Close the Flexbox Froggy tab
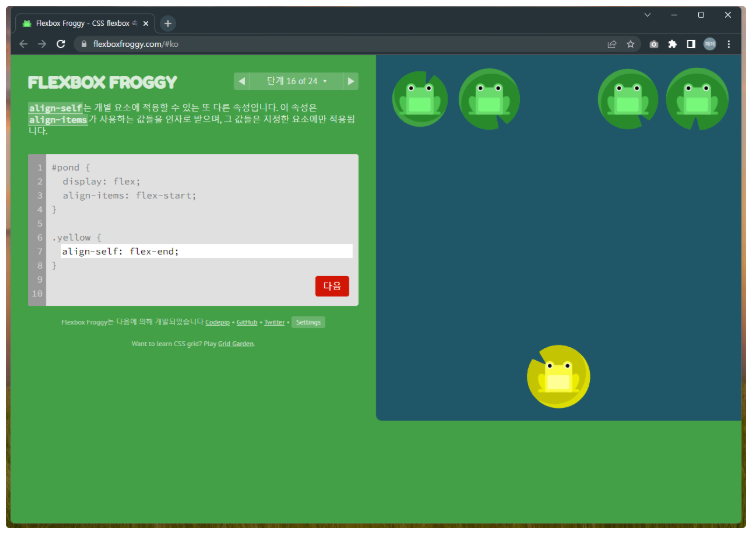Viewport: 753px width, 533px height. click(x=146, y=23)
